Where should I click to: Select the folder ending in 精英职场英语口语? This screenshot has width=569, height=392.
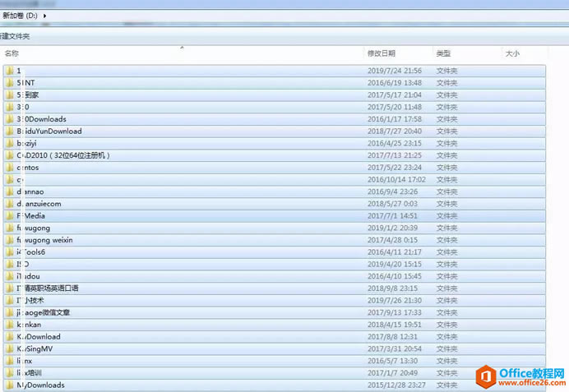[48, 288]
